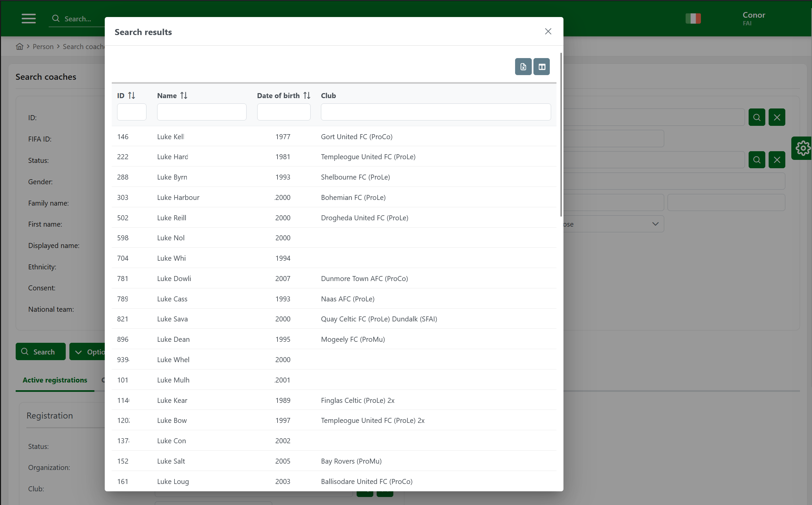Clear the ID field with X button
This screenshot has height=505, width=812.
click(777, 117)
